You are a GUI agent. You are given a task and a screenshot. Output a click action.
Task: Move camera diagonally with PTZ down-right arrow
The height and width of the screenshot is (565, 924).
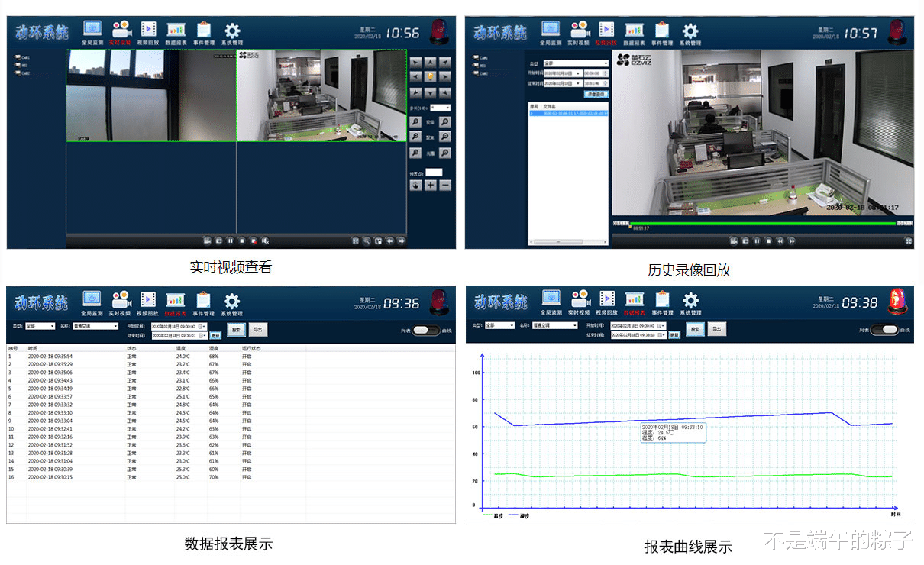point(445,92)
